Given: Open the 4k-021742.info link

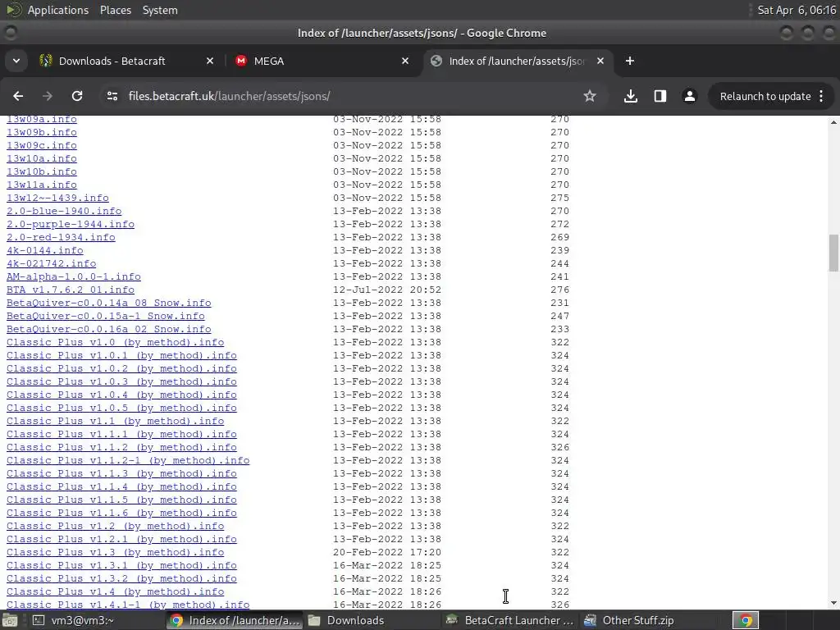Looking at the screenshot, I should coord(52,263).
